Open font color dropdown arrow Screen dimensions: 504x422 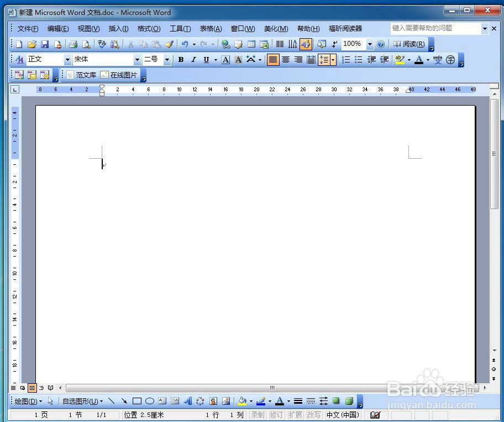428,60
